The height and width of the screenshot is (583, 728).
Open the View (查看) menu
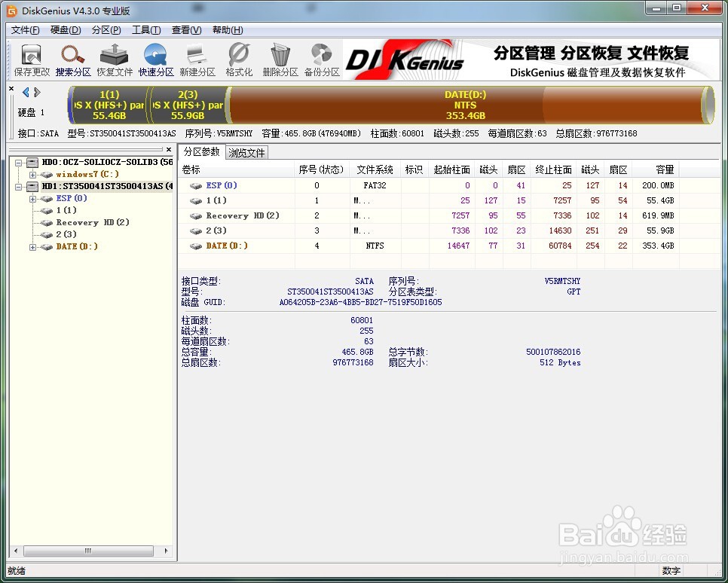tap(186, 30)
